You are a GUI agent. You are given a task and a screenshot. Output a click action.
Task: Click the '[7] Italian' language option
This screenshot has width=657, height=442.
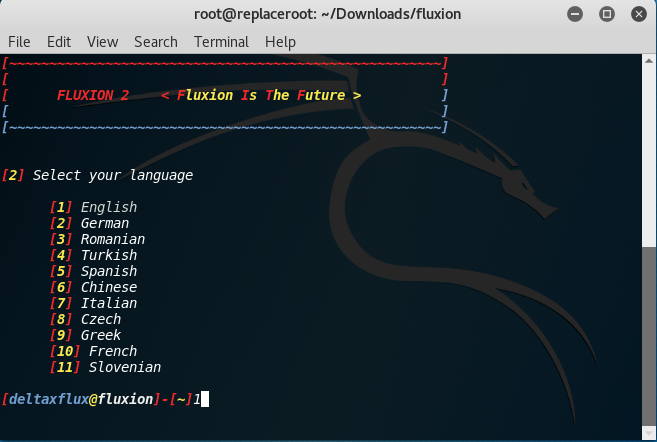(93, 303)
